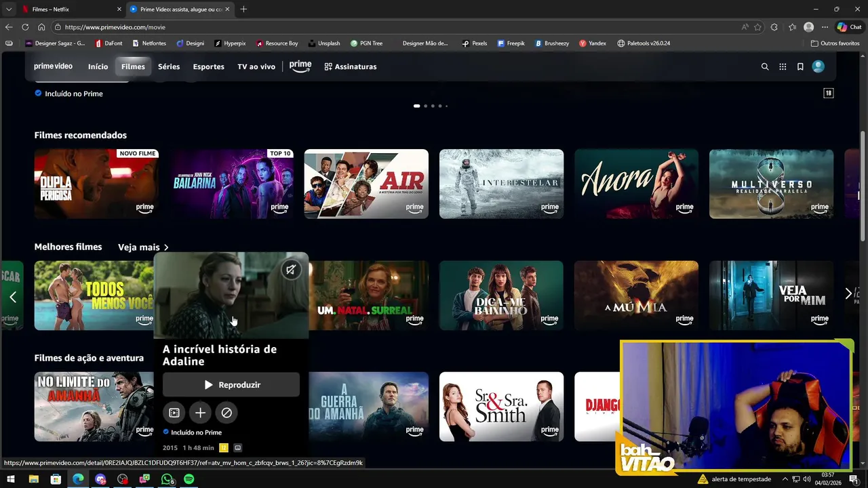This screenshot has height=488, width=868.
Task: Add Adaline to watchlist with plus icon
Action: coord(200,412)
